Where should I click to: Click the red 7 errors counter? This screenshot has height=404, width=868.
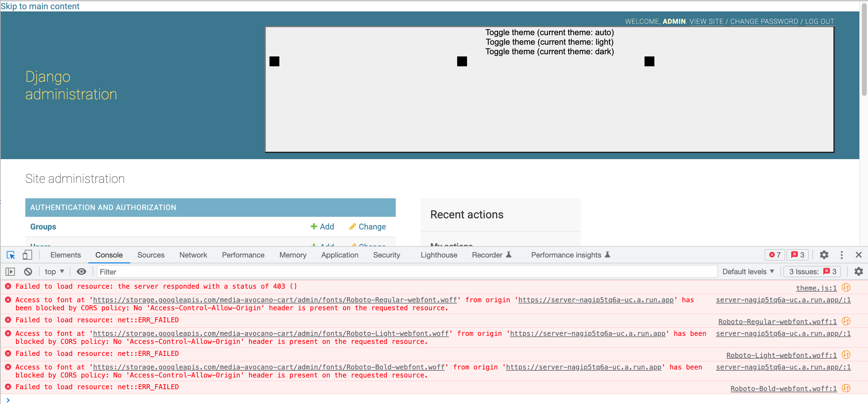click(775, 255)
